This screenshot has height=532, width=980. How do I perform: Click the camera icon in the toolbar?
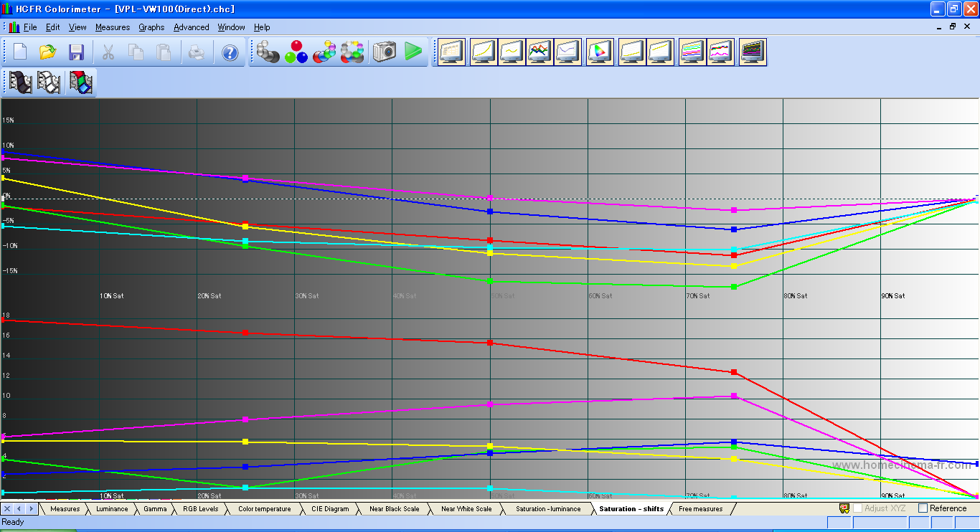pyautogui.click(x=384, y=52)
